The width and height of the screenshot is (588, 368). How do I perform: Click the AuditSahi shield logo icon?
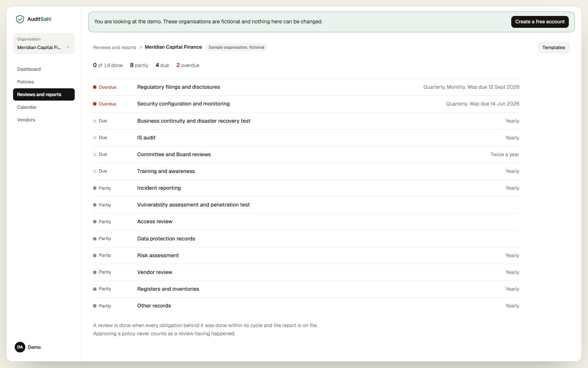(x=20, y=19)
